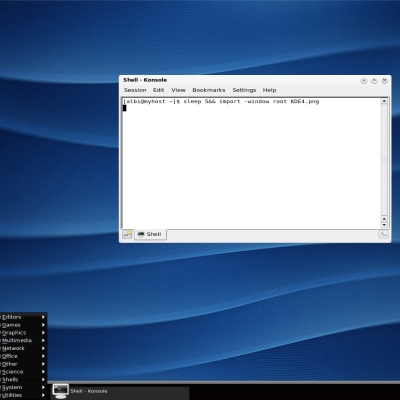Click the arrow next to Other
This screenshot has width=400, height=400.
[43, 364]
